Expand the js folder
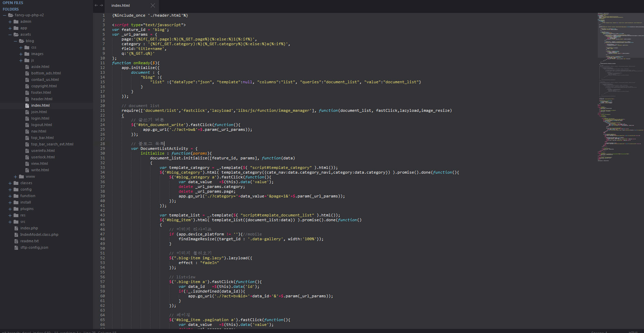This screenshot has width=644, height=333. tap(21, 60)
